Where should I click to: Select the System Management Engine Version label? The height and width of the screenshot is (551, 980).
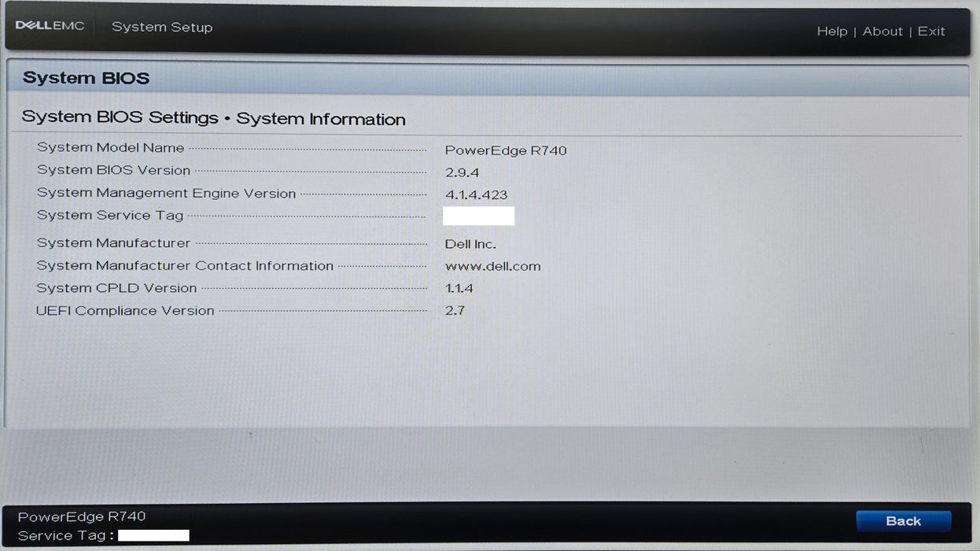click(x=166, y=193)
